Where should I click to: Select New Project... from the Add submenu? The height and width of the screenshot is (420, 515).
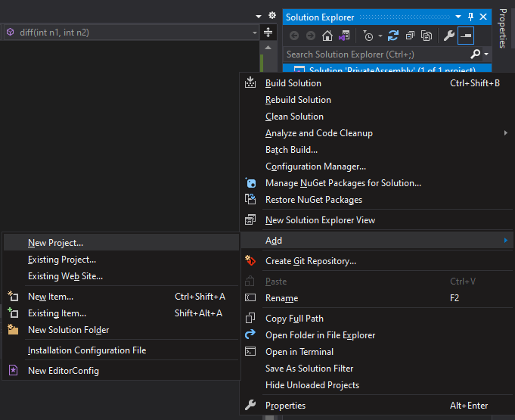pyautogui.click(x=56, y=243)
